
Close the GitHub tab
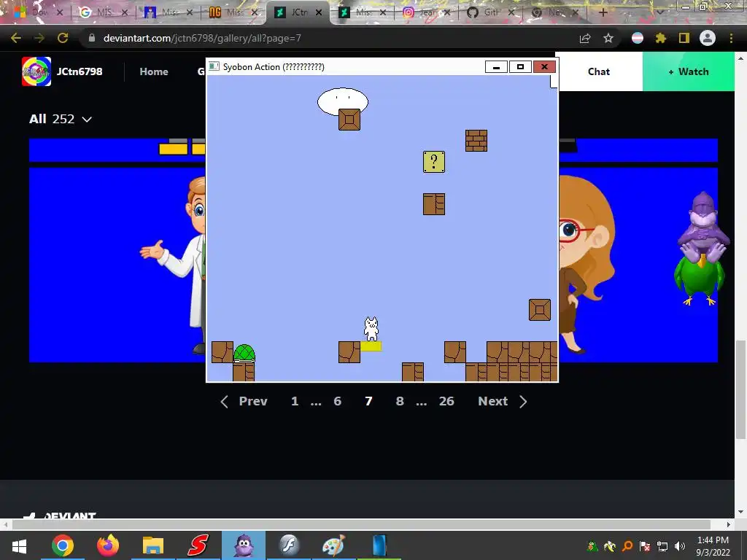(511, 12)
